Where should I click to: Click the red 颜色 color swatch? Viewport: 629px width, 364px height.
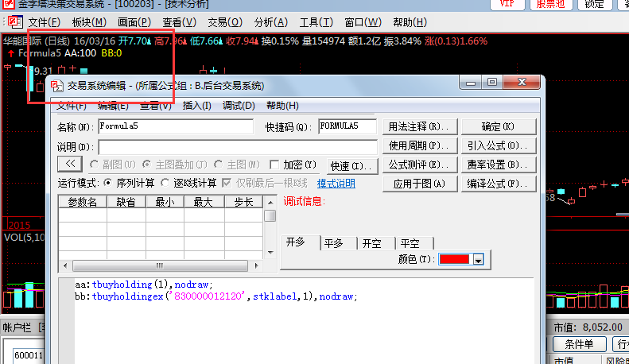click(x=454, y=260)
